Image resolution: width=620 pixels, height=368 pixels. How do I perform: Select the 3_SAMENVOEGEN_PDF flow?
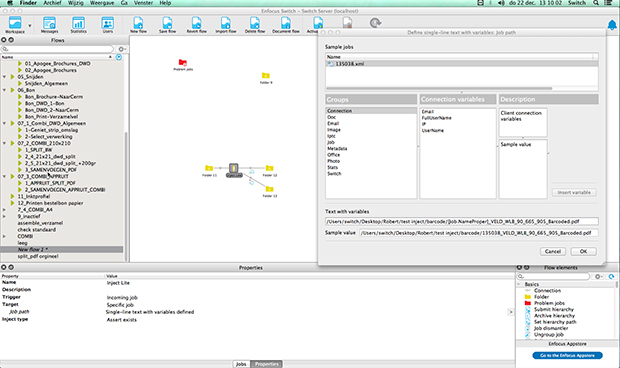(51, 170)
